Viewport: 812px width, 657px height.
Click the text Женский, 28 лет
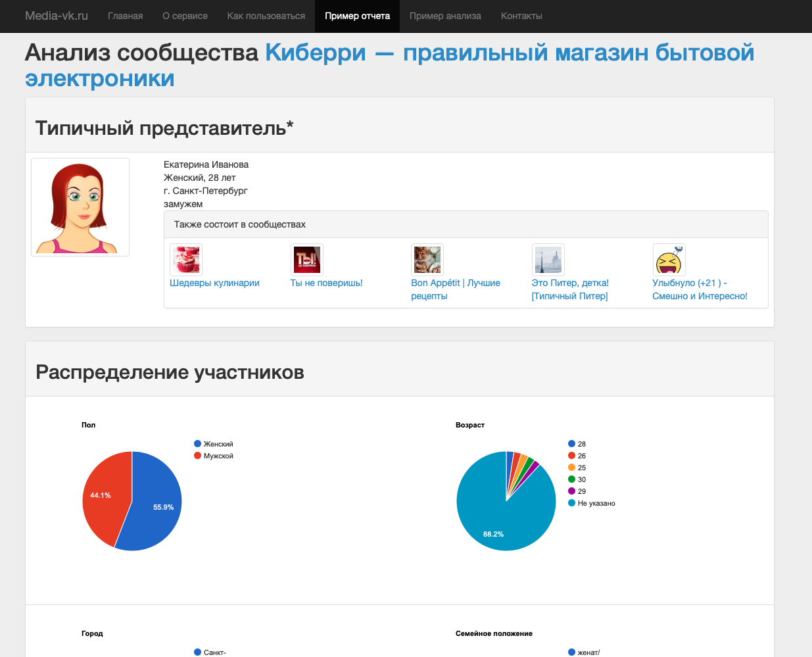click(199, 178)
